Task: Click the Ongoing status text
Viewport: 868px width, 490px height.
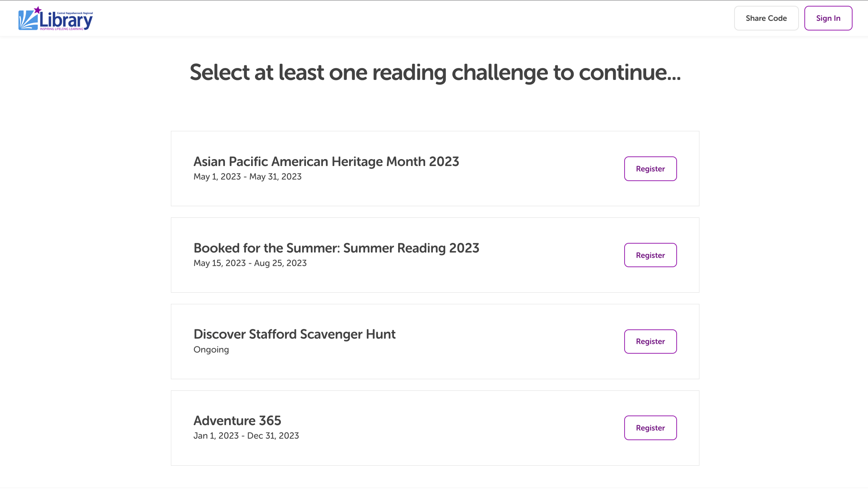Action: (211, 349)
